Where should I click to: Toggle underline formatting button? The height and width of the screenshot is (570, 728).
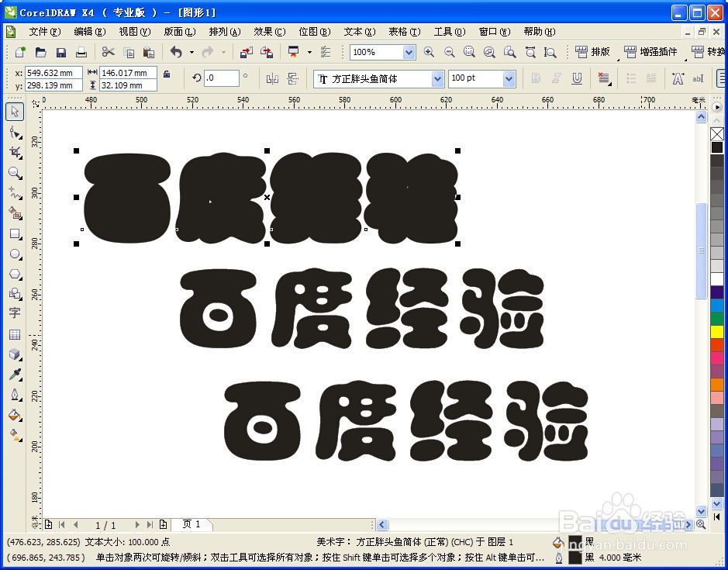(x=577, y=78)
